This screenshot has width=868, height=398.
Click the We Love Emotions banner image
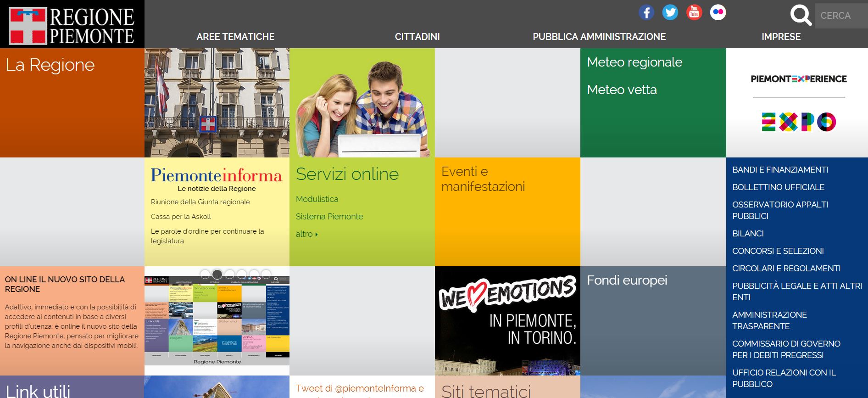click(x=507, y=320)
